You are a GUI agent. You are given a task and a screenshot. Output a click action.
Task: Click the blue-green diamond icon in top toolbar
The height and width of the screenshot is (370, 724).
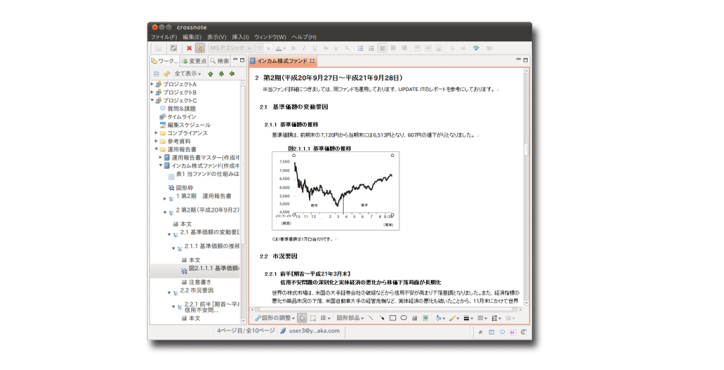[476, 48]
